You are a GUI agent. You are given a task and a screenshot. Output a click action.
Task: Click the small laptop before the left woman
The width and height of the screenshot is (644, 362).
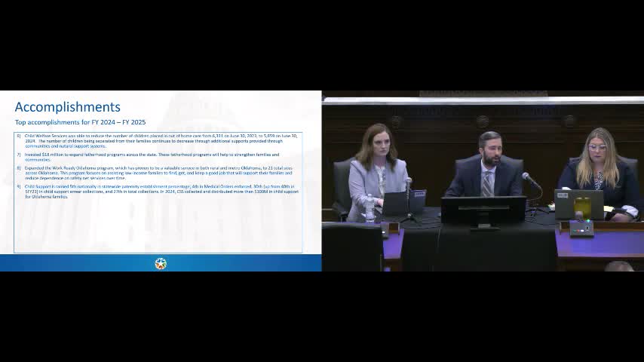[x=395, y=203]
